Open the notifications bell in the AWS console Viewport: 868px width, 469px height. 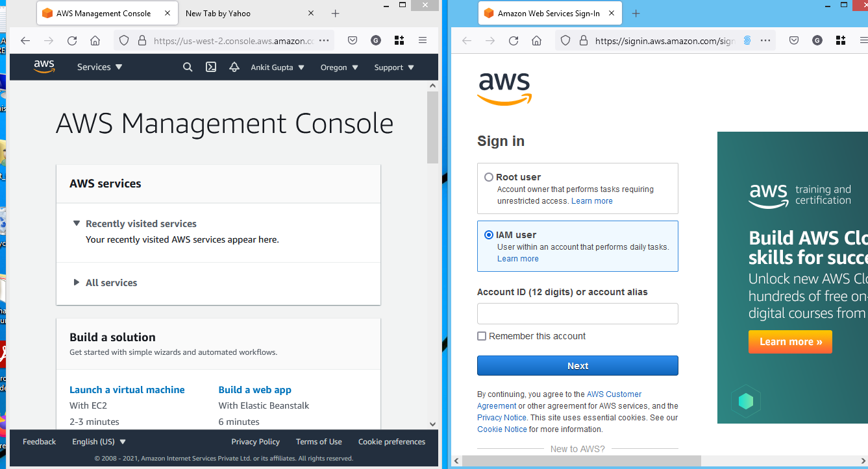click(234, 67)
